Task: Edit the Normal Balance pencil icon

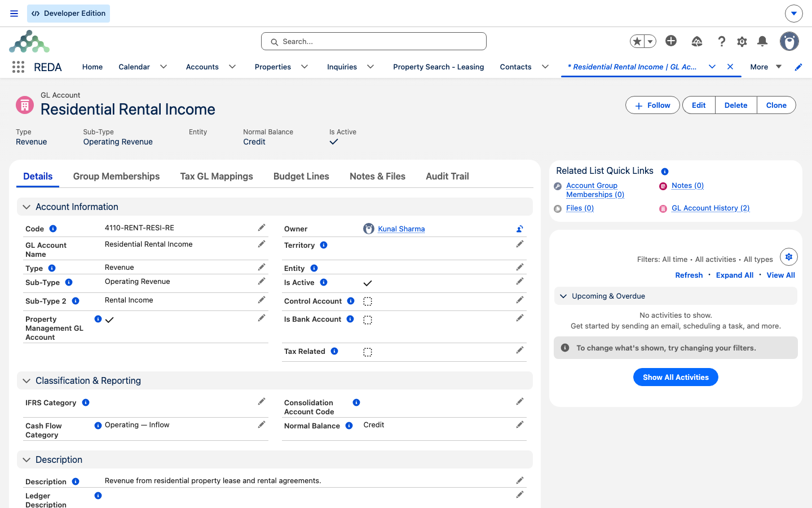Action: [x=520, y=424]
